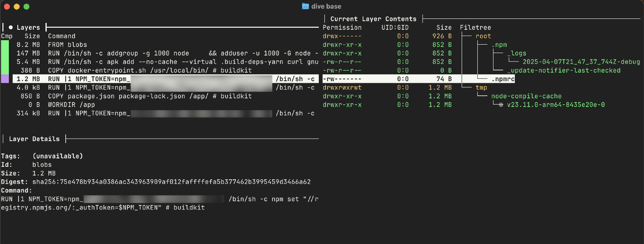Viewport: 644px width, 244px height.
Task: Select the WORKDIR /app layer
Action: pos(71,105)
